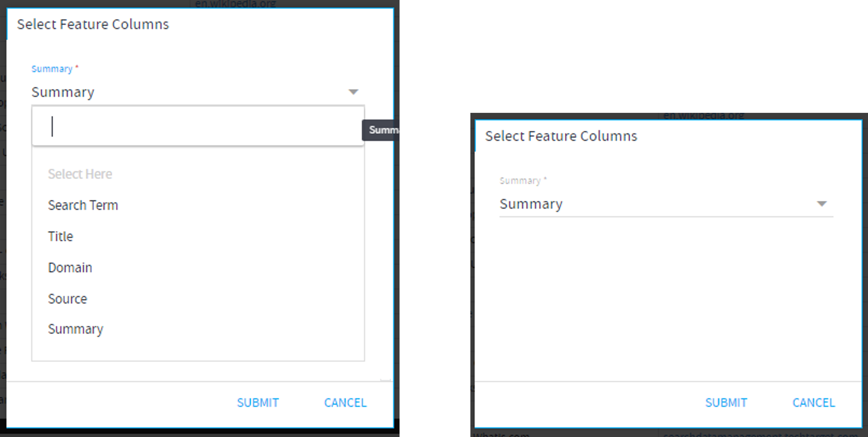Click CANCEL in the left dialog
Image resolution: width=868 pixels, height=437 pixels.
point(345,403)
